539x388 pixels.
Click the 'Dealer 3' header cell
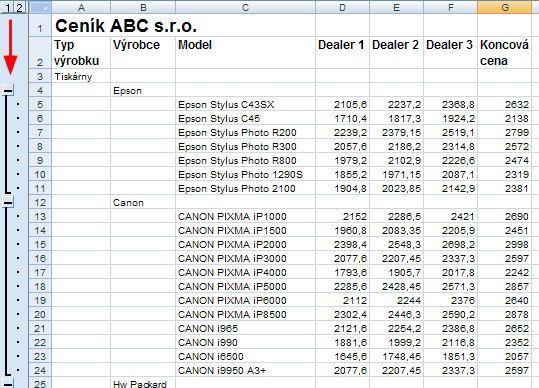coord(450,53)
